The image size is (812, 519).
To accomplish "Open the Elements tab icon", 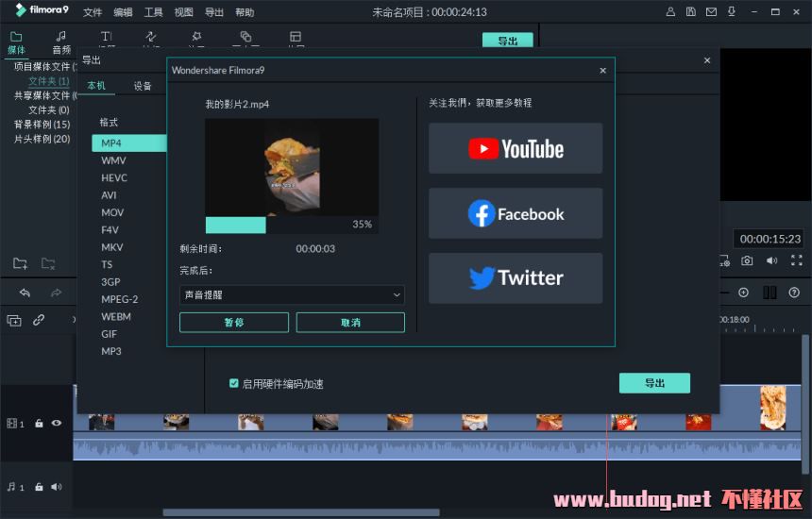I will (x=245, y=36).
